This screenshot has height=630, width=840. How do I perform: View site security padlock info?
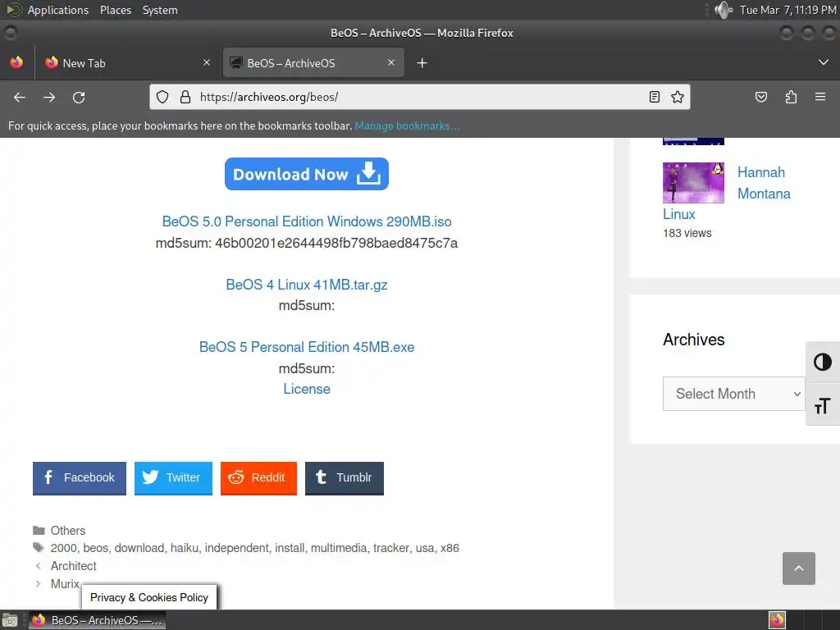185,97
